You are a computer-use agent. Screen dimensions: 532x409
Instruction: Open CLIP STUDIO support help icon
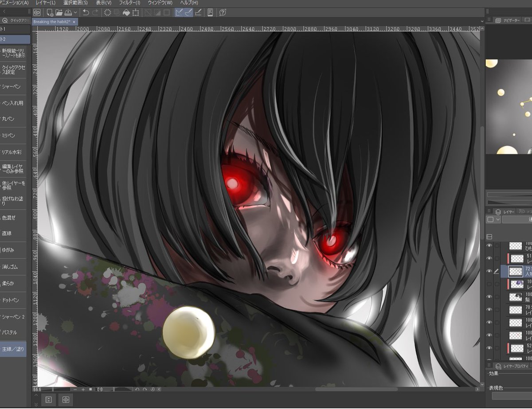point(223,12)
